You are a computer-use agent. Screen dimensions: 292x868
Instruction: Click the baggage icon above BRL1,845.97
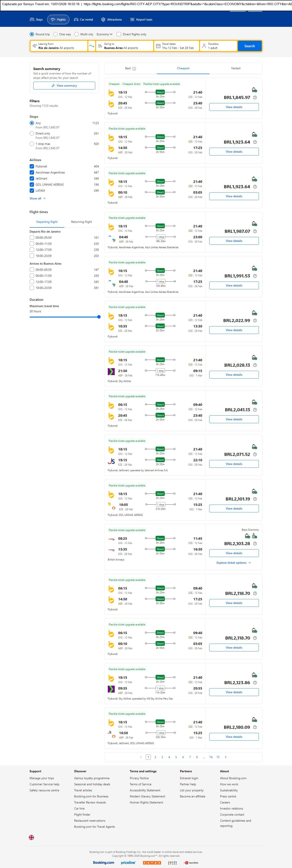(x=254, y=90)
